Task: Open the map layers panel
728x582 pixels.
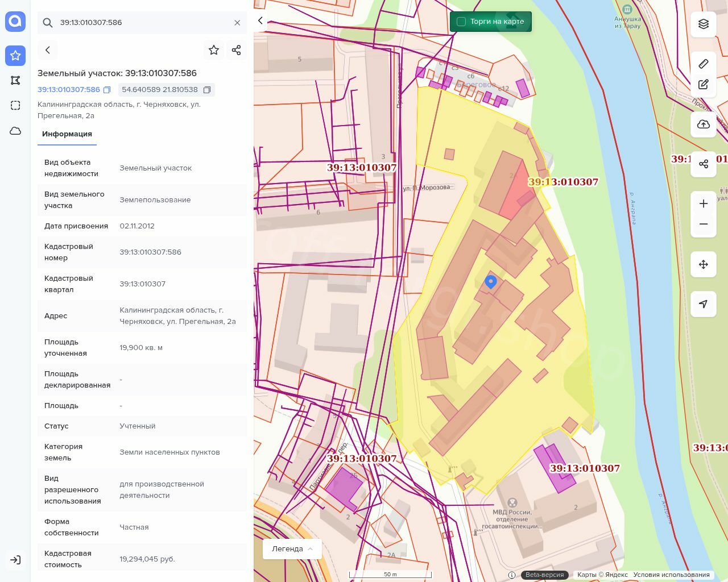Action: [704, 24]
